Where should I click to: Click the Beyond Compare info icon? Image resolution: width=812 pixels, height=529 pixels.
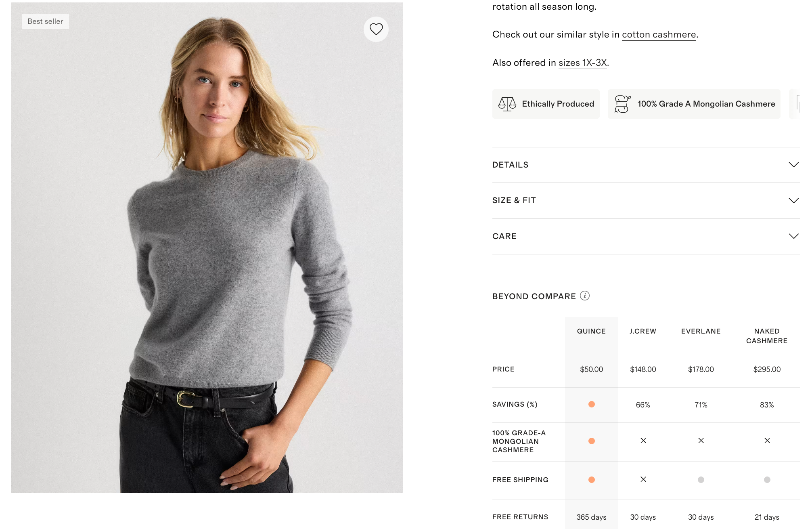[x=585, y=296]
